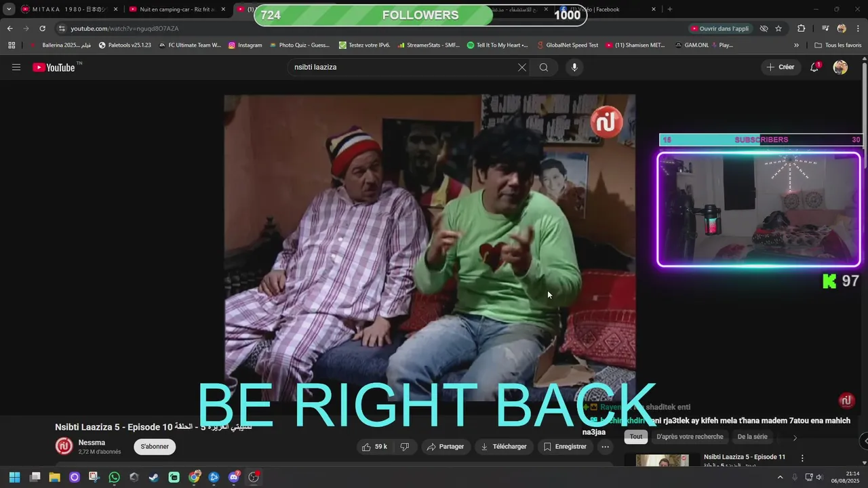This screenshot has width=868, height=488.
Task: Open the Paletools v25.1.23 bookmark
Action: 125,45
